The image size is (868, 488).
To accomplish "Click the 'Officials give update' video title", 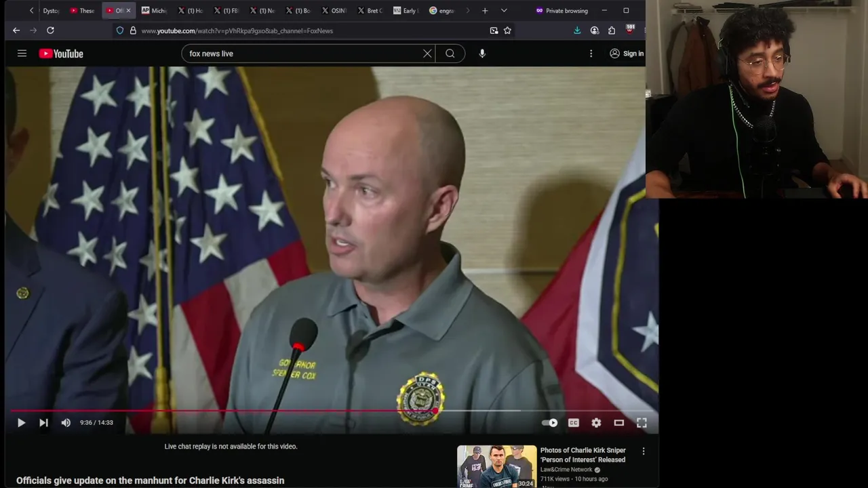I will click(x=151, y=481).
